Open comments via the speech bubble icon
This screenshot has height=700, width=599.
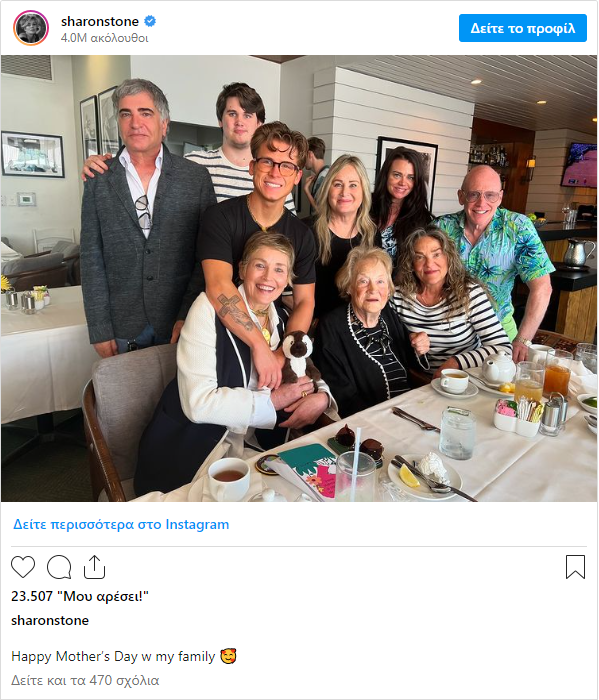click(59, 567)
